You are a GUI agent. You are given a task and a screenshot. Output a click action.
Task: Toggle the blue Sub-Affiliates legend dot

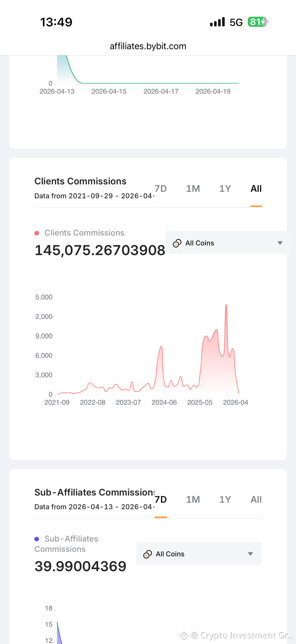click(x=36, y=539)
